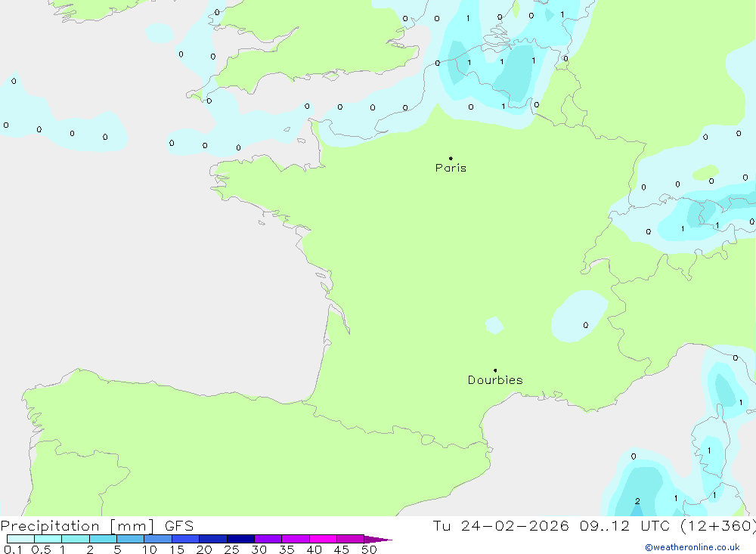Screen dimensions: 756x554
Task: Pick the 20–25 mm dark blue swatch
Action: tap(213, 539)
